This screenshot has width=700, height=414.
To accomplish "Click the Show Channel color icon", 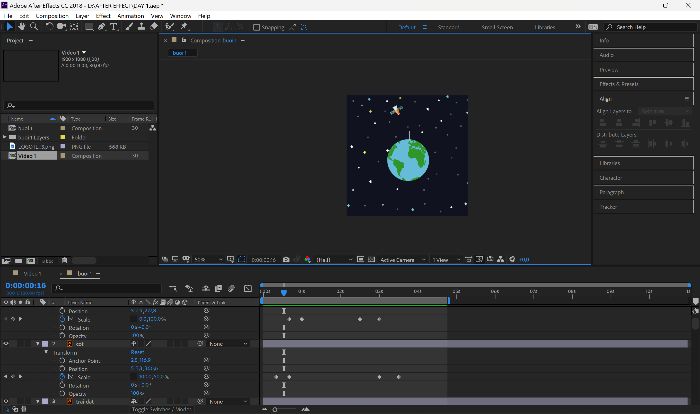I will pyautogui.click(x=308, y=259).
